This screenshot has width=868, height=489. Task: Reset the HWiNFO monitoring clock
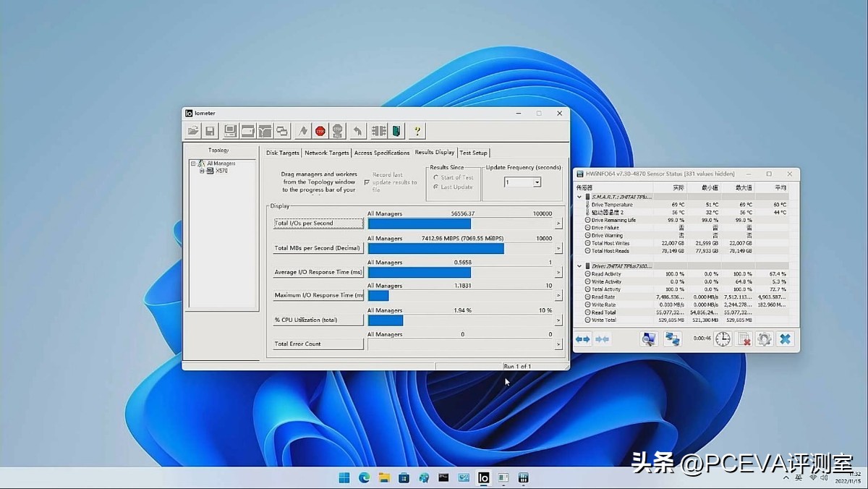click(721, 339)
